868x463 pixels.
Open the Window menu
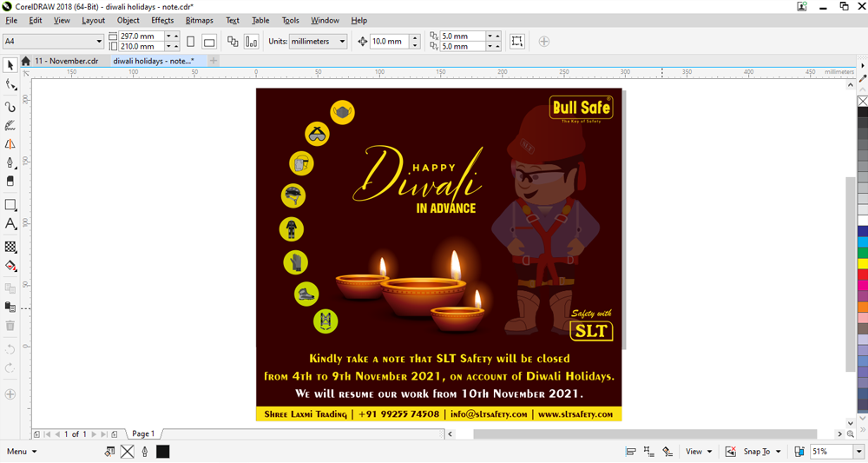pos(325,21)
